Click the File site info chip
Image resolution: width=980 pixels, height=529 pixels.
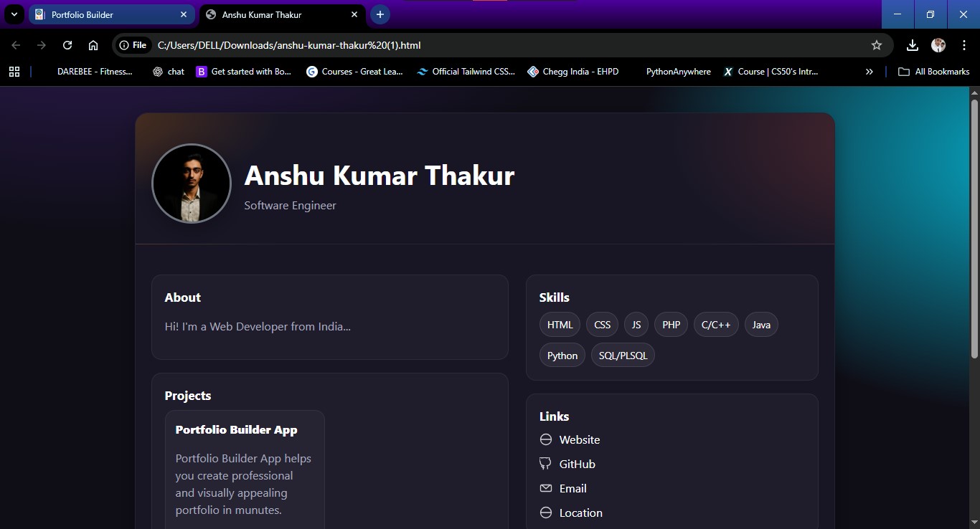(x=133, y=45)
